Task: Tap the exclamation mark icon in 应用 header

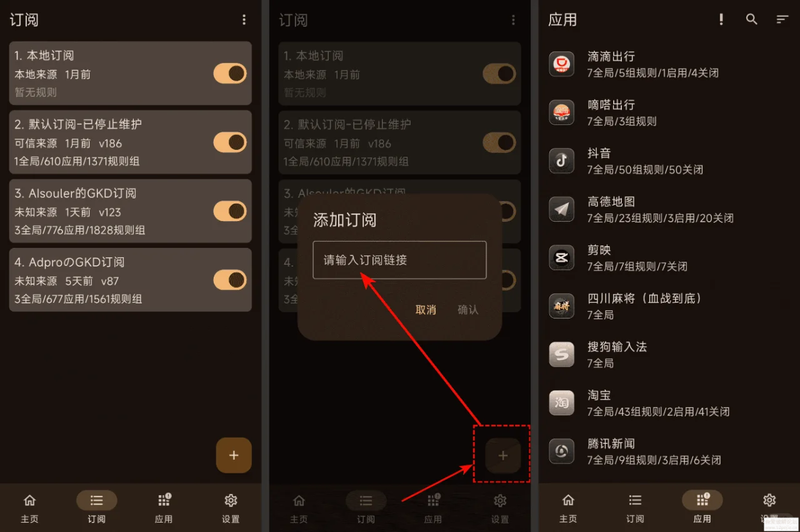Action: [721, 19]
